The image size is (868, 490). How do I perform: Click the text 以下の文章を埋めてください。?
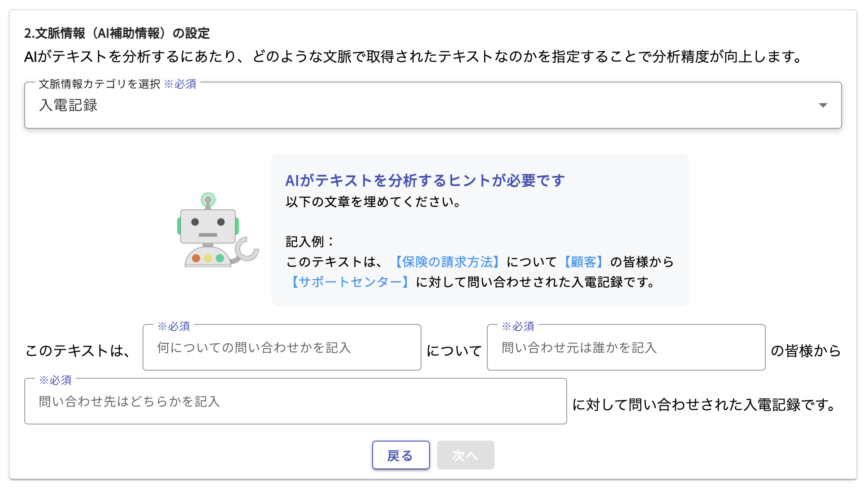click(373, 202)
